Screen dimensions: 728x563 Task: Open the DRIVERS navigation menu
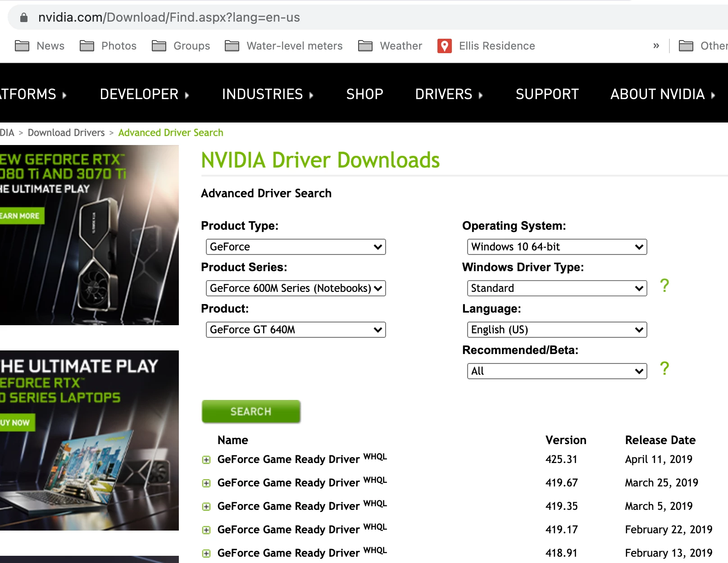pyautogui.click(x=449, y=94)
